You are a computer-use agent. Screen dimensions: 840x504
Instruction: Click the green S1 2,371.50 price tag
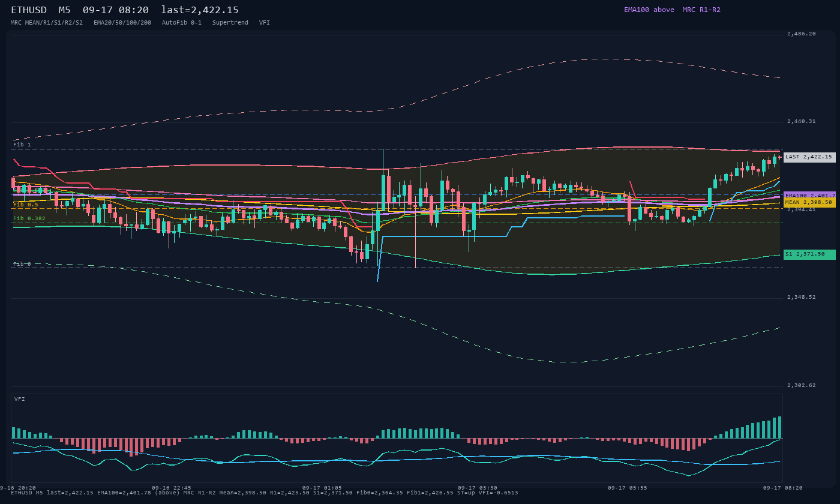809,254
